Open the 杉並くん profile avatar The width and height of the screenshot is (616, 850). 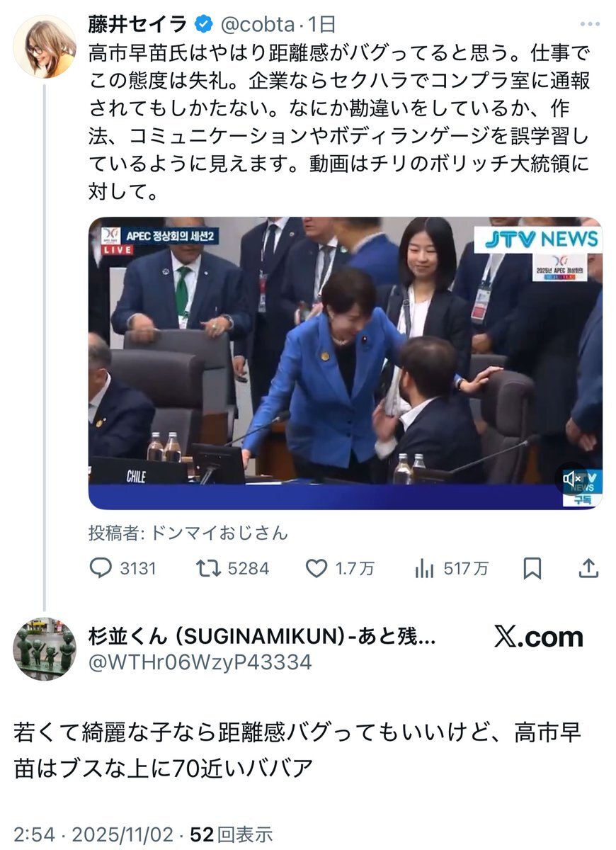pos(45,649)
